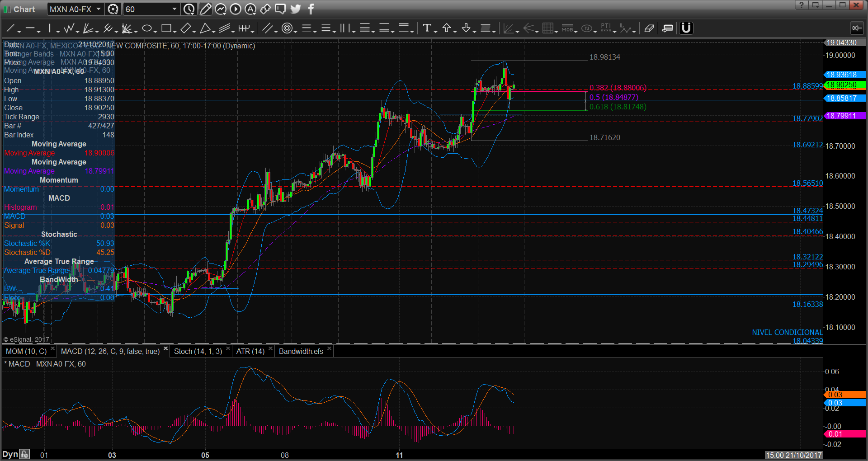Expand the MXN A0-FX symbol dropdown
Screen dimensions: 868x461
tap(99, 9)
